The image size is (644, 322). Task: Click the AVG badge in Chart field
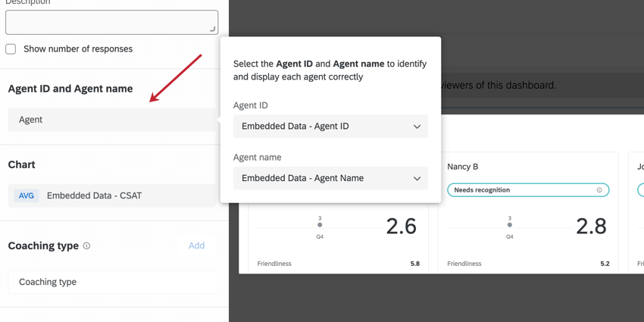click(27, 195)
